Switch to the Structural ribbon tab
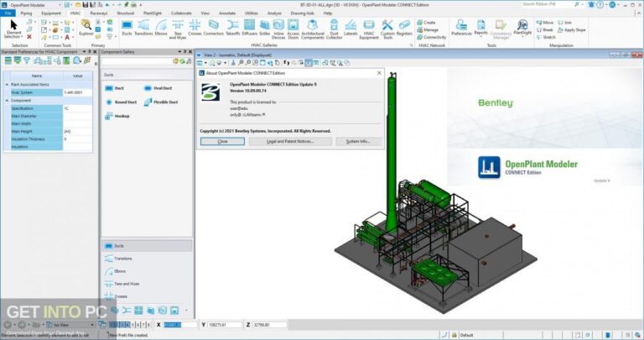 [125, 13]
